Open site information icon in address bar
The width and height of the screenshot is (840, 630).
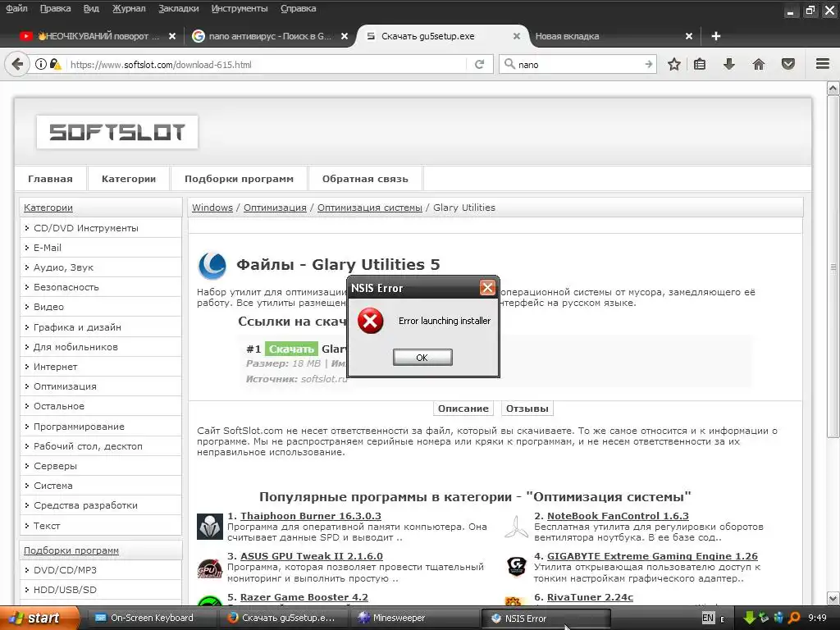[x=41, y=64]
